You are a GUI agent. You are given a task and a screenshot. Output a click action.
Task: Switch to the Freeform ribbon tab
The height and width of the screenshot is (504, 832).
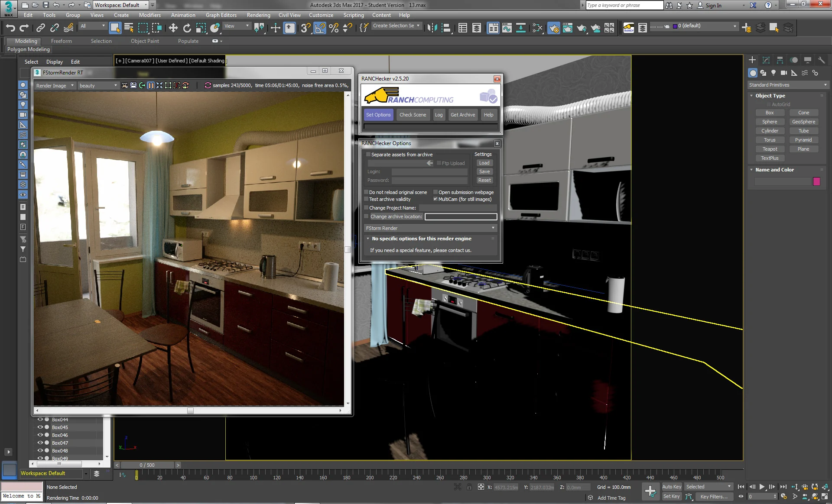click(x=61, y=41)
